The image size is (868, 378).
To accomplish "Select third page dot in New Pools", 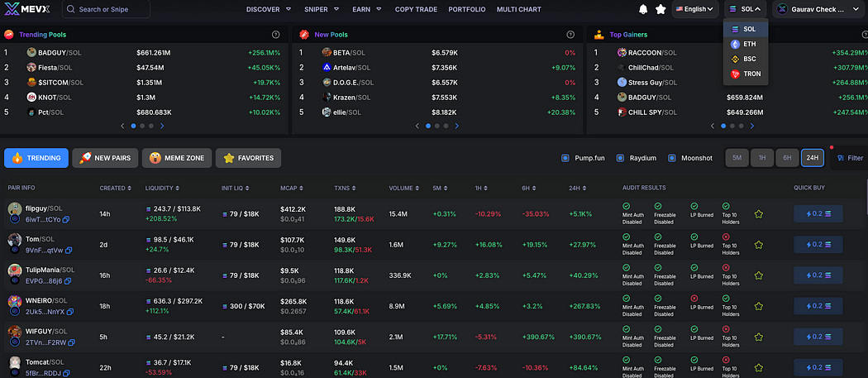I will (446, 126).
